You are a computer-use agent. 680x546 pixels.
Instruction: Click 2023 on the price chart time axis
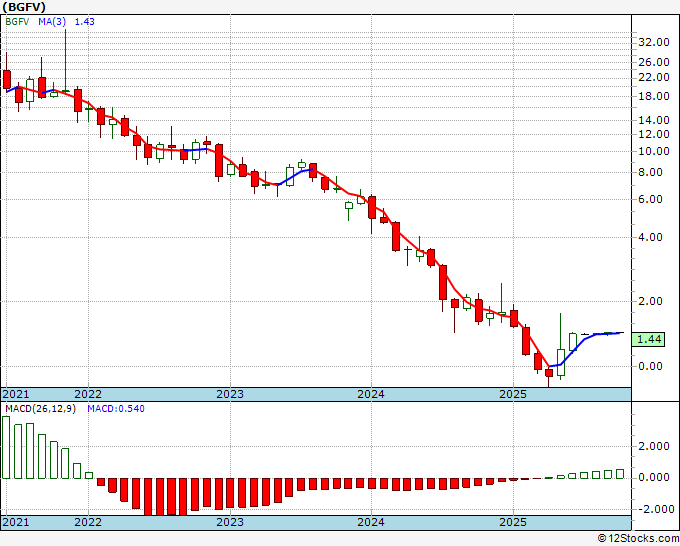click(x=230, y=394)
